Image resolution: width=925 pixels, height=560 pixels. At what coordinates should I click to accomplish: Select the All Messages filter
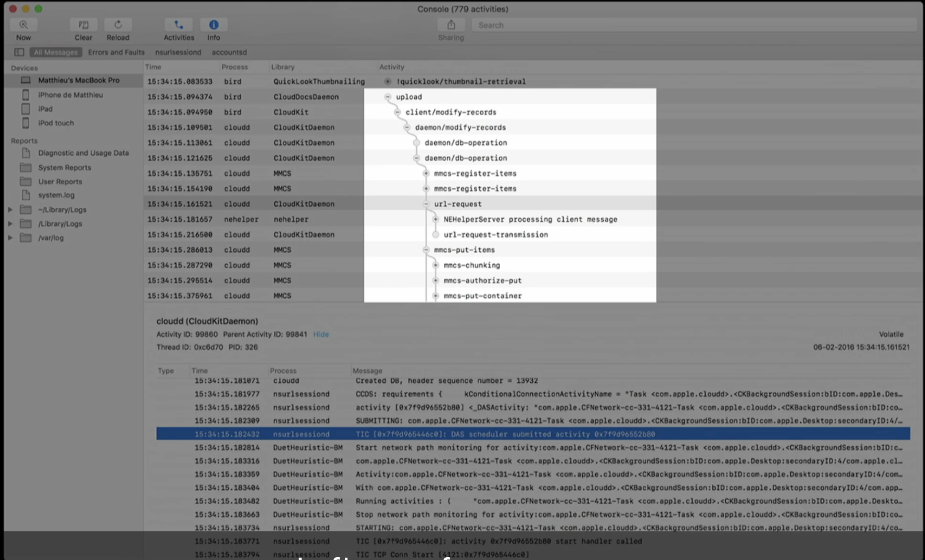(55, 52)
